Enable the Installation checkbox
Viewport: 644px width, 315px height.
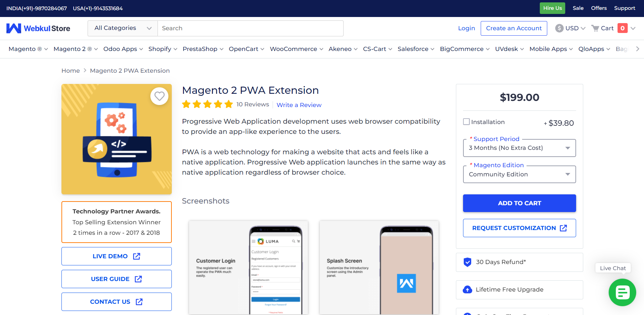point(466,122)
